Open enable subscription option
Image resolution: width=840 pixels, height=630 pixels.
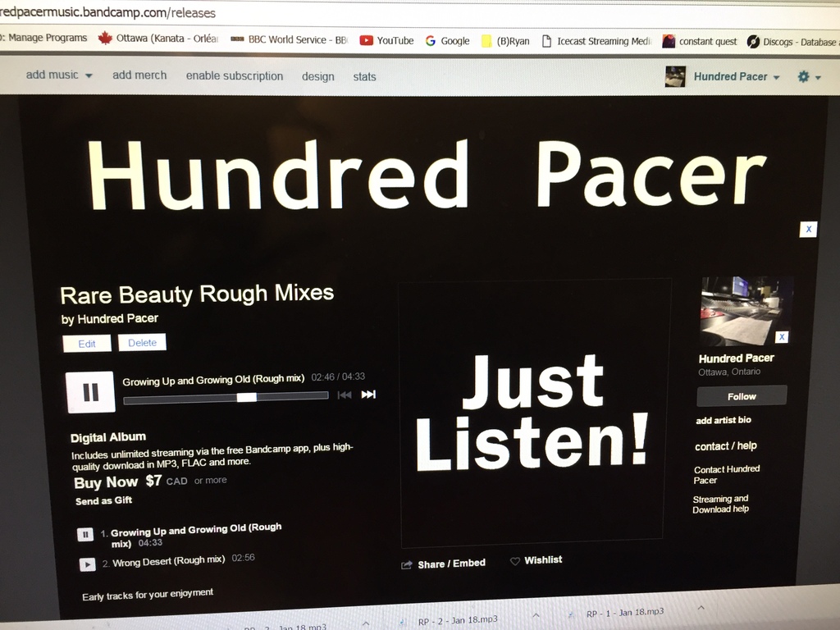[x=234, y=76]
